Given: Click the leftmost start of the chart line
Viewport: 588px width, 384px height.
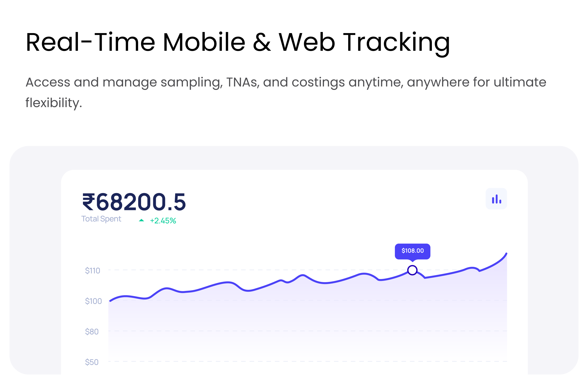Looking at the screenshot, I should 110,301.
